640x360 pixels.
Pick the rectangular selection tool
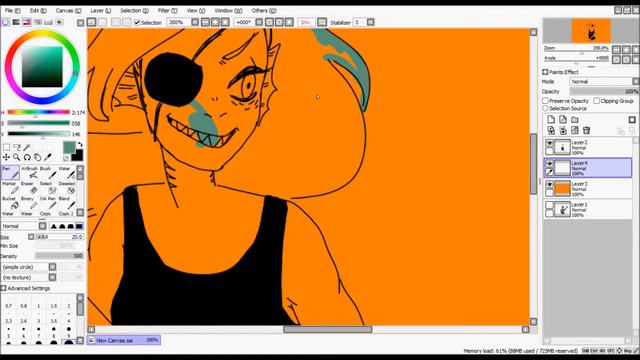click(6, 147)
